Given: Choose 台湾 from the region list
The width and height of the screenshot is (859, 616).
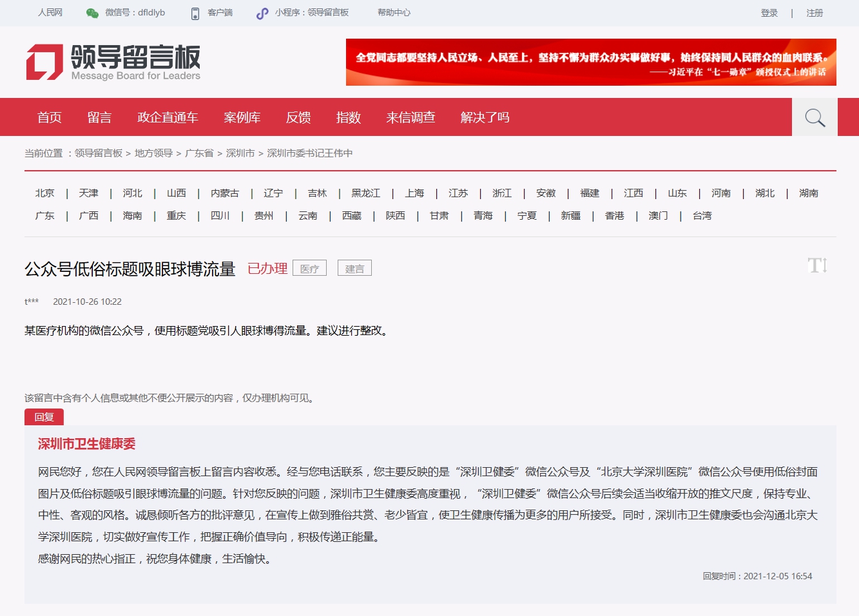Looking at the screenshot, I should (702, 216).
